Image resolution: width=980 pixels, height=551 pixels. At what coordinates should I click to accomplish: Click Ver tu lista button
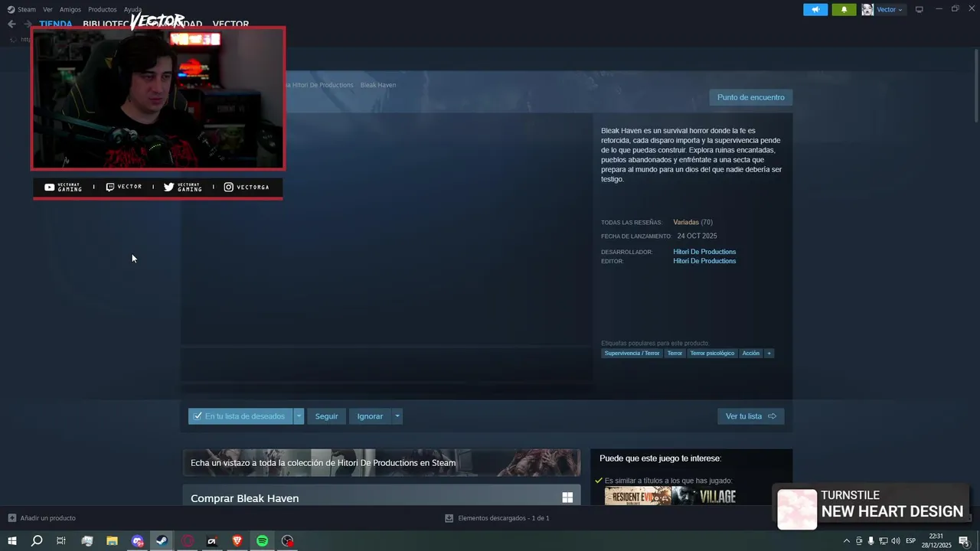pos(751,416)
